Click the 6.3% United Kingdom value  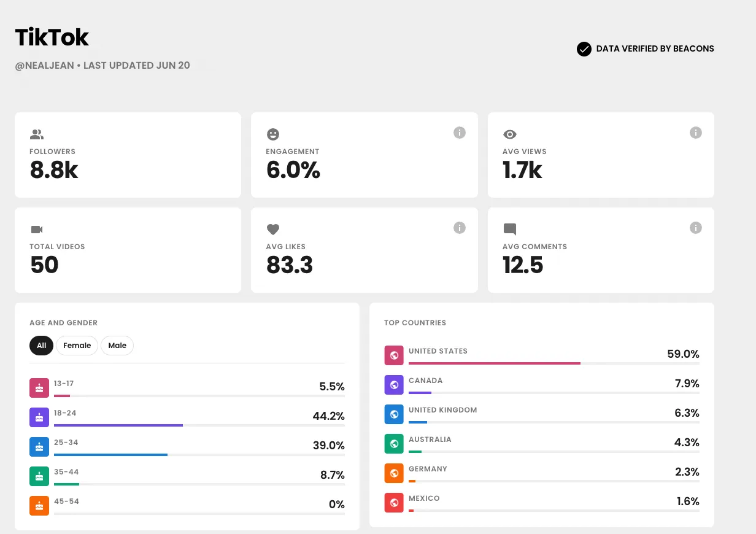(x=687, y=413)
